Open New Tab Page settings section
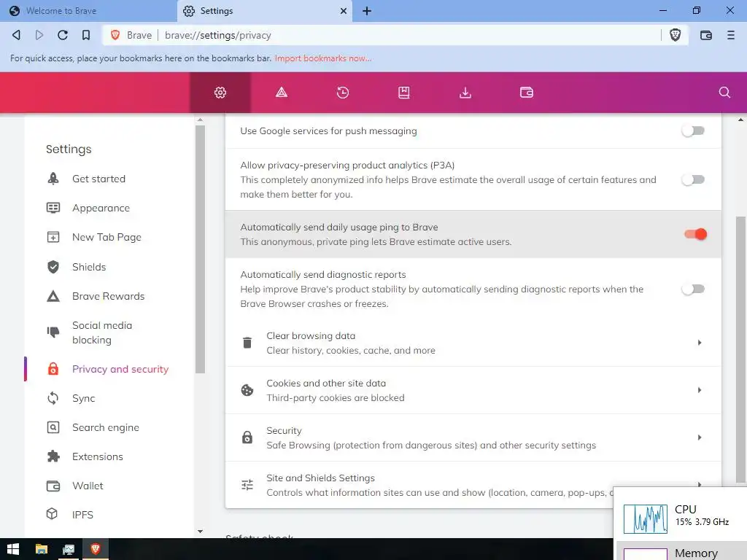Image resolution: width=747 pixels, height=560 pixels. 107,237
